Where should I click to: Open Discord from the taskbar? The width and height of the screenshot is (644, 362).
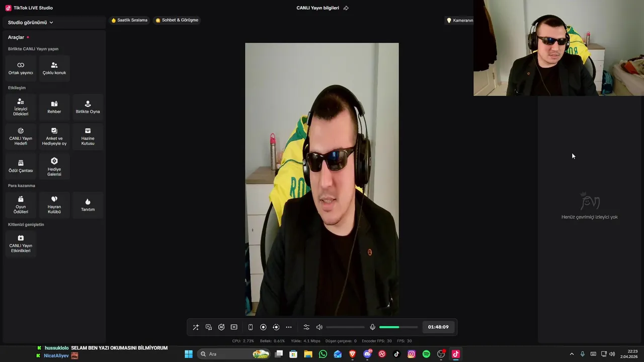pyautogui.click(x=367, y=354)
